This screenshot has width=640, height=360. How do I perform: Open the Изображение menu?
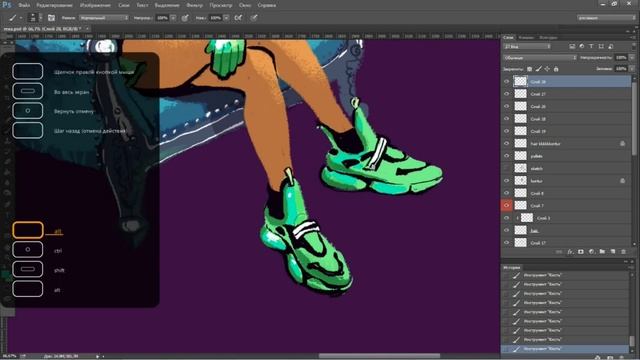(95, 5)
